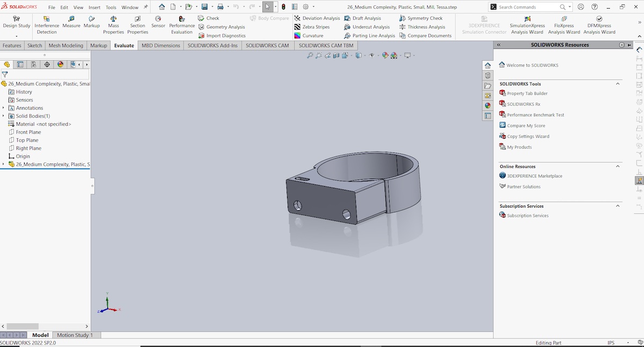Collapse the SOLIDWORKS Tools section
This screenshot has height=347, width=644.
point(617,84)
